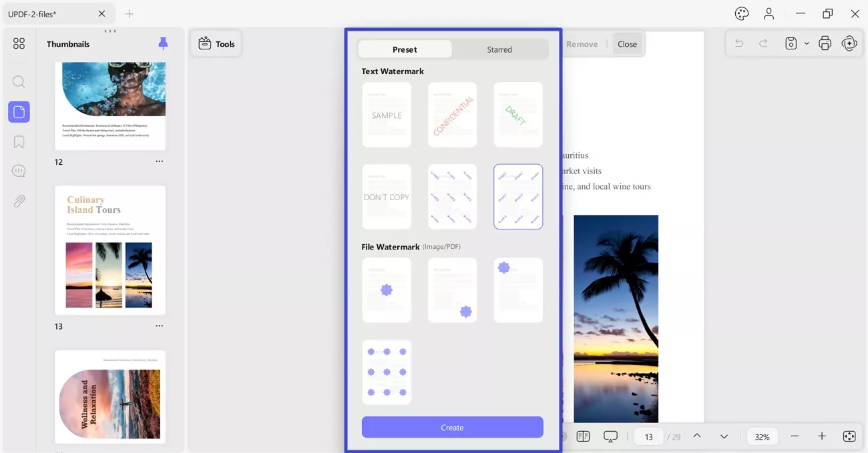Open the attachments paperclip icon
The width and height of the screenshot is (868, 453).
(19, 201)
